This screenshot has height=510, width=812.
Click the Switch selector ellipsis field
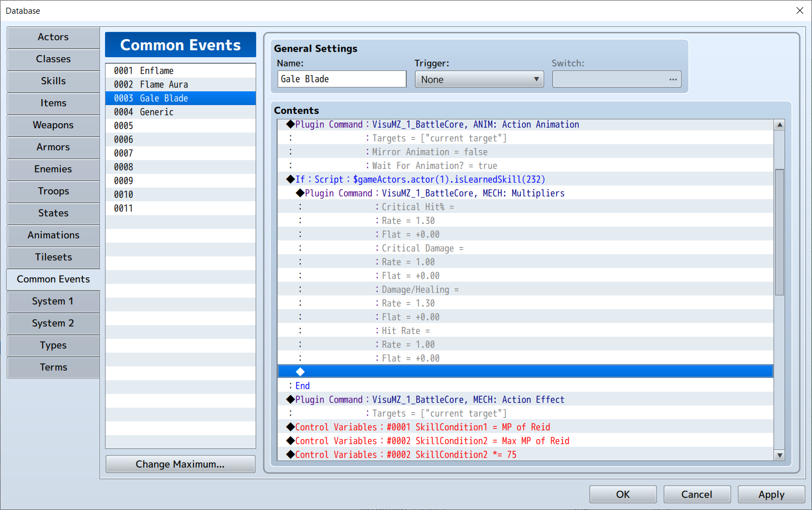point(617,79)
